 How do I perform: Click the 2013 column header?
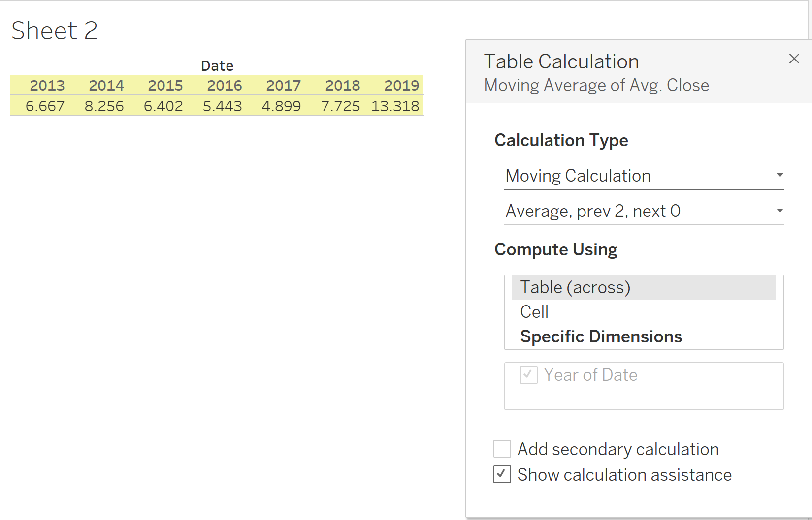coord(47,86)
